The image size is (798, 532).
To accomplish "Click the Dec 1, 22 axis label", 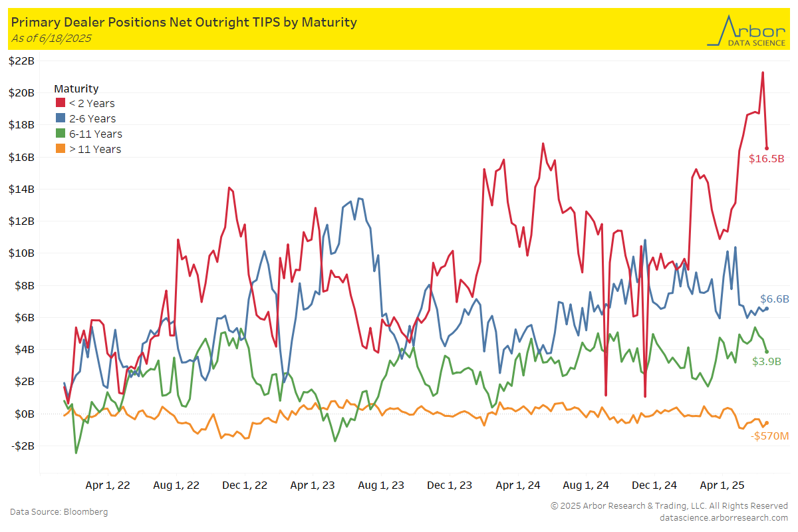I will [x=244, y=485].
